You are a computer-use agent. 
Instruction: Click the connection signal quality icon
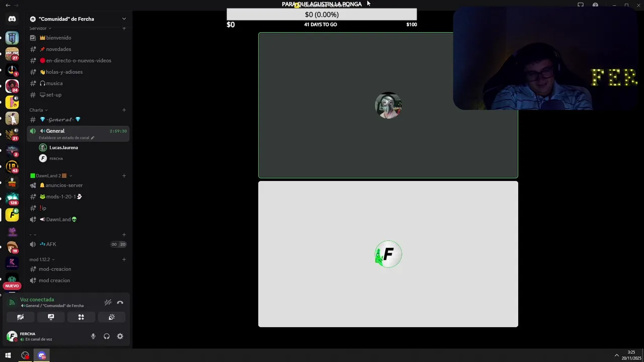click(12, 302)
